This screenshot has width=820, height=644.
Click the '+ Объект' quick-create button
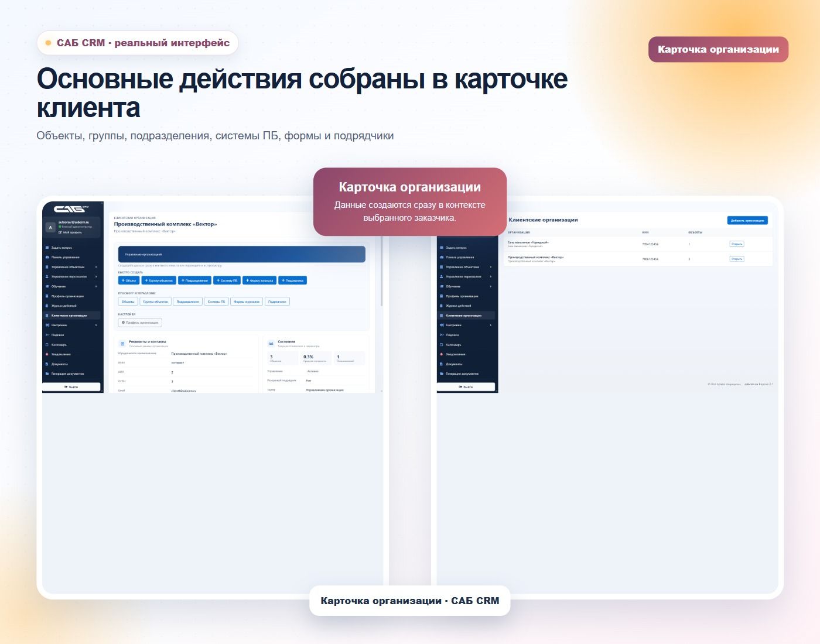(x=129, y=280)
